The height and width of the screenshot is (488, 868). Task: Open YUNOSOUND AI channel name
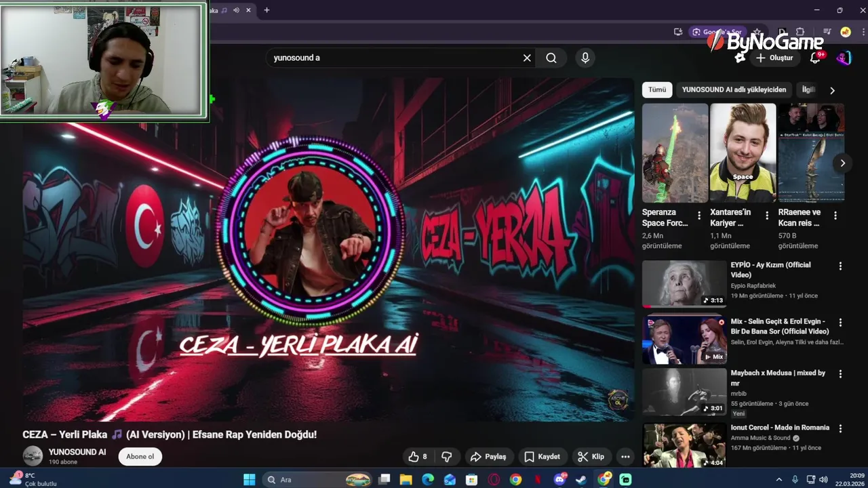[77, 452]
